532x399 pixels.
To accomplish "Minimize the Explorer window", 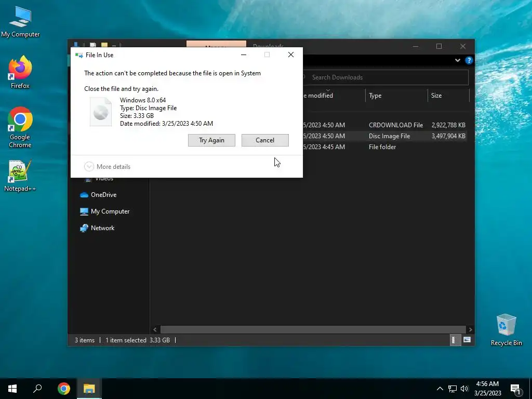I will (415, 46).
